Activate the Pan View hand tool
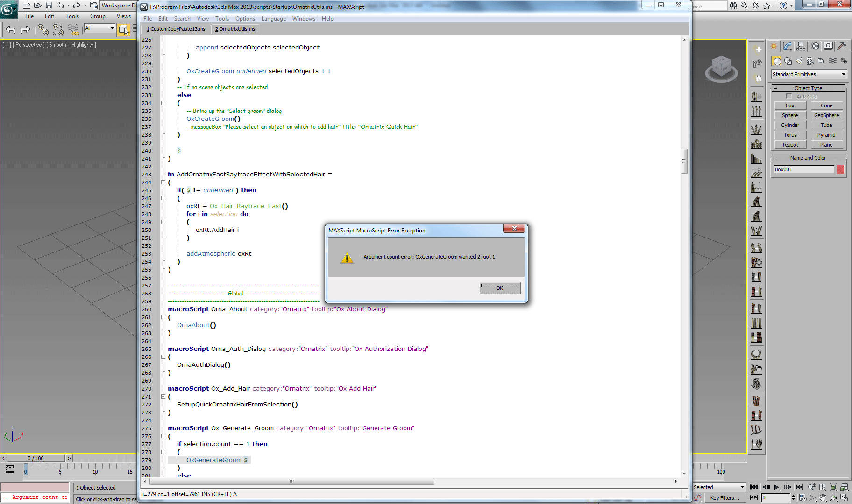The height and width of the screenshot is (504, 852). [x=823, y=498]
